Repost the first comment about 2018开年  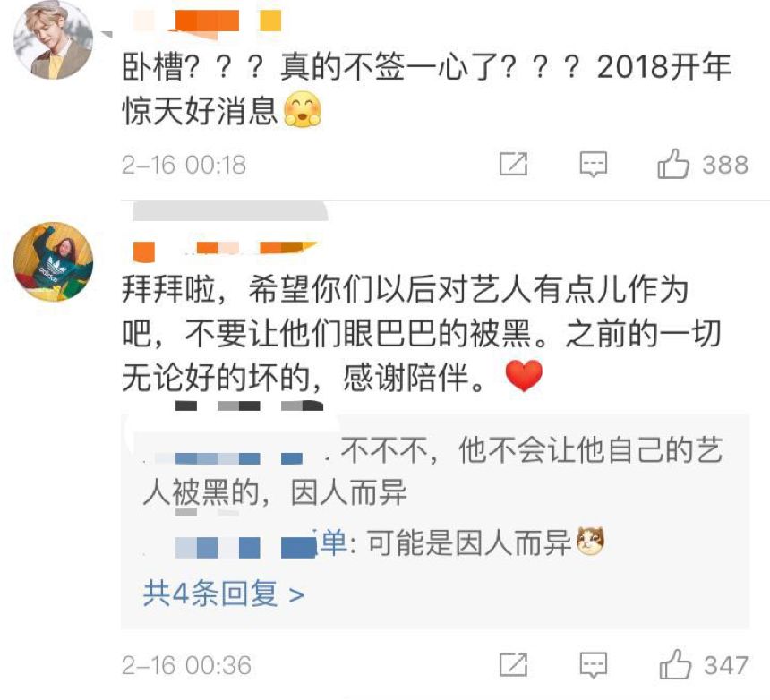click(x=513, y=164)
